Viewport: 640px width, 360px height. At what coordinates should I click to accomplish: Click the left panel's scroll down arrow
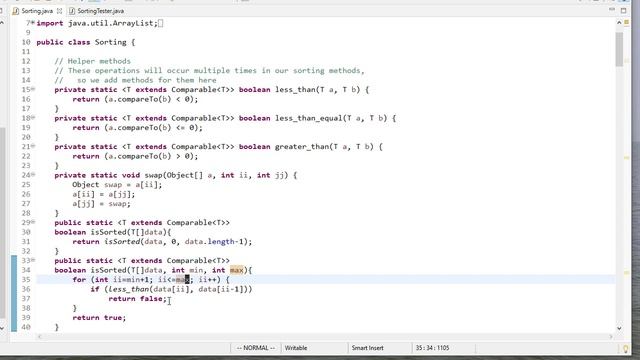click(x=2, y=328)
